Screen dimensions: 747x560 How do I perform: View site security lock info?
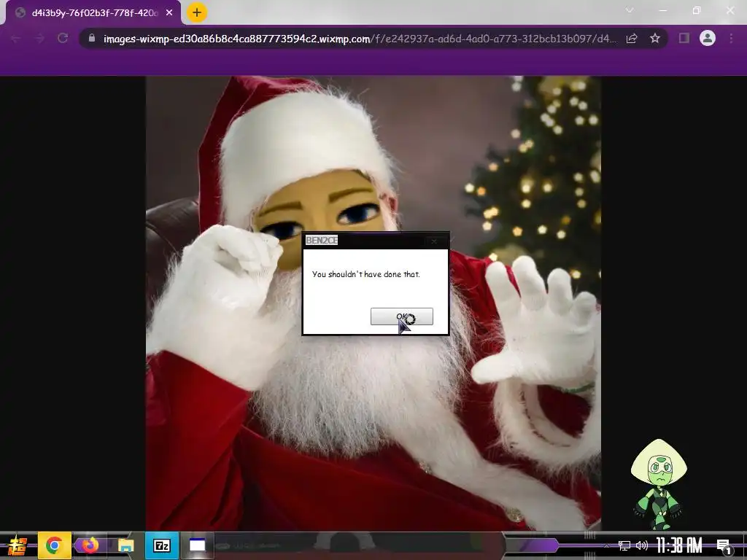click(x=92, y=38)
